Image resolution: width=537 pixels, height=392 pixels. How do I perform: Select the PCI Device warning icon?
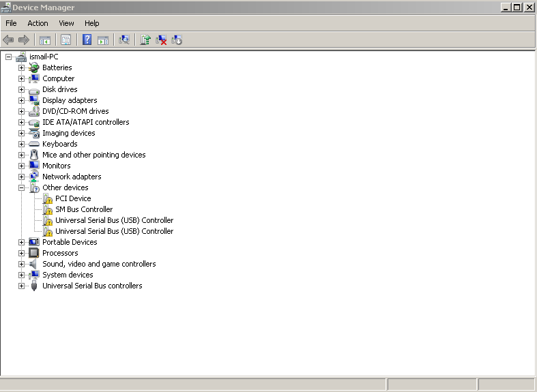[48, 198]
